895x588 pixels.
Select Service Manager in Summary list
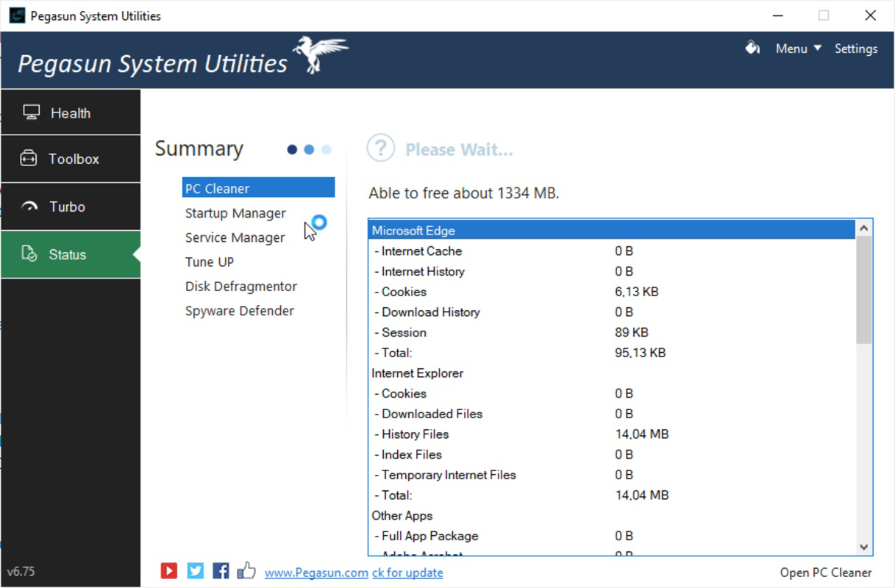pos(235,237)
